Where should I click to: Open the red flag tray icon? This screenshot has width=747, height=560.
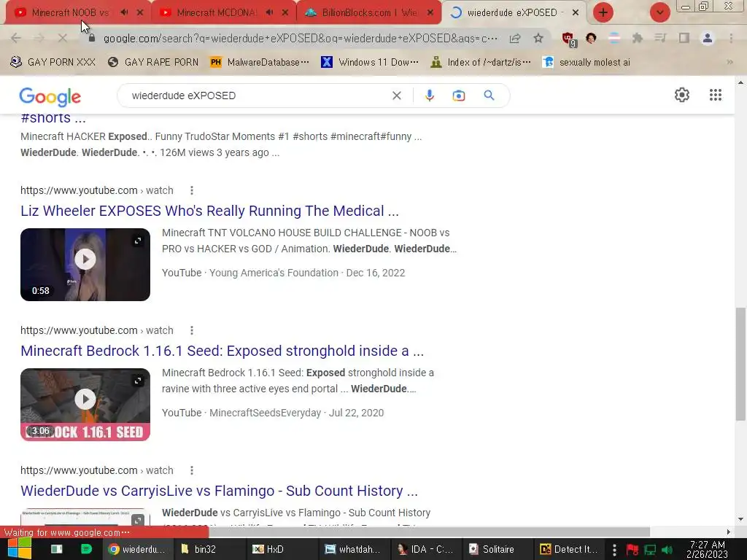coord(632,550)
